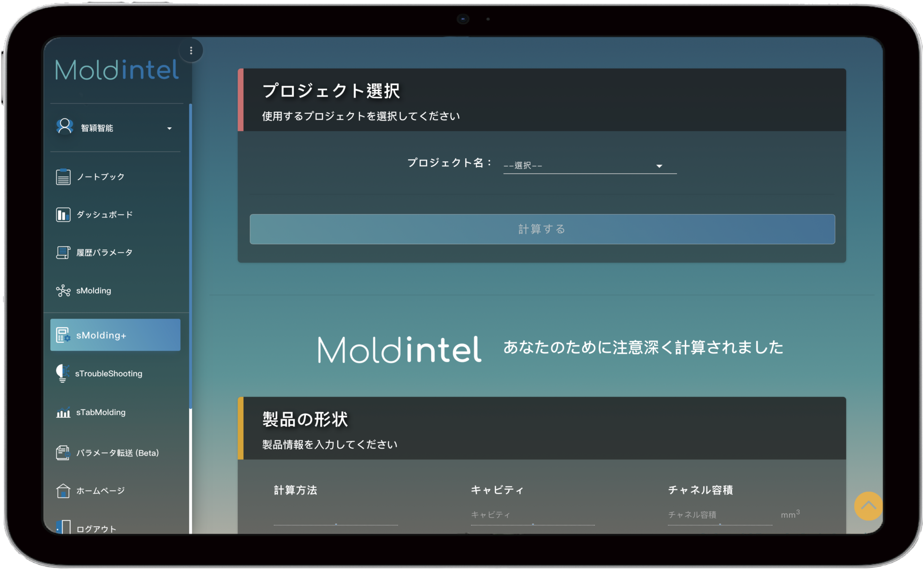The height and width of the screenshot is (570, 924).
Task: Click the orange scroll-to-top arrow button
Action: point(868,506)
